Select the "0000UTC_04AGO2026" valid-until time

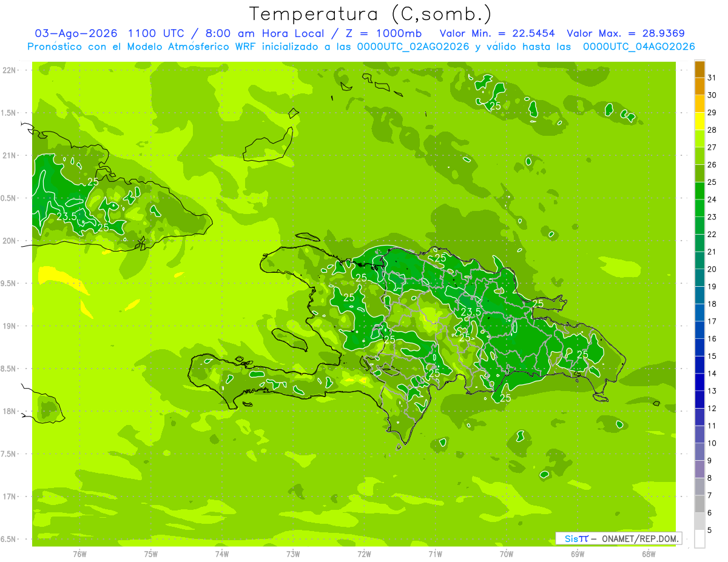tap(639, 47)
